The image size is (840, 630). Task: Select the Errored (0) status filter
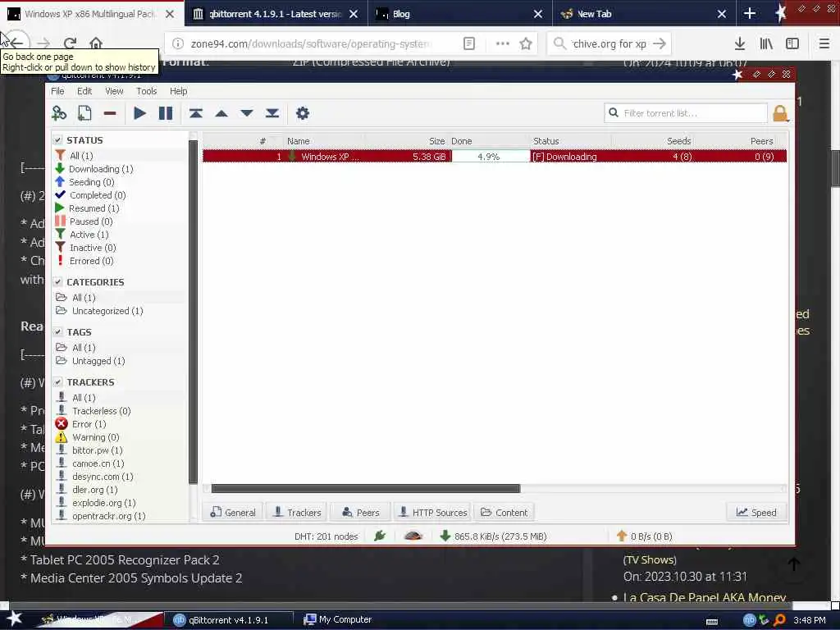(84, 261)
